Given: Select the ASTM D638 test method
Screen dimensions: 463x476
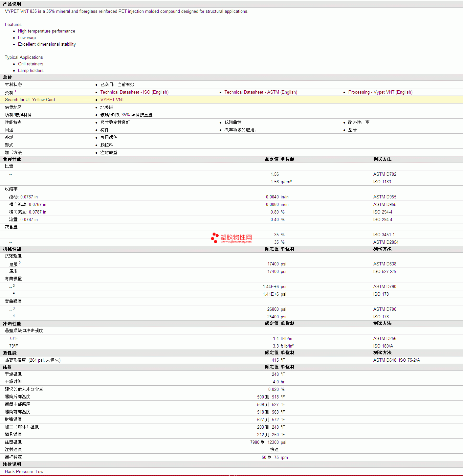Looking at the screenshot, I should tap(385, 264).
